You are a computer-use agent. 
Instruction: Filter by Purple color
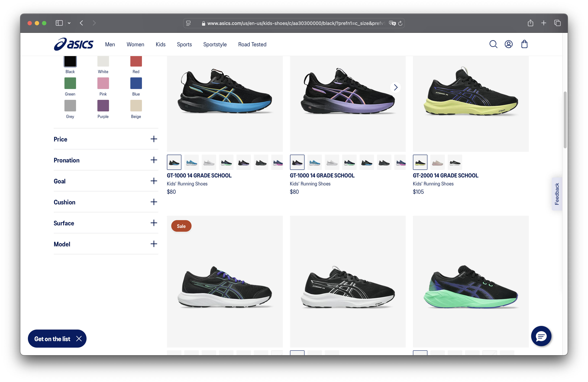pyautogui.click(x=103, y=106)
